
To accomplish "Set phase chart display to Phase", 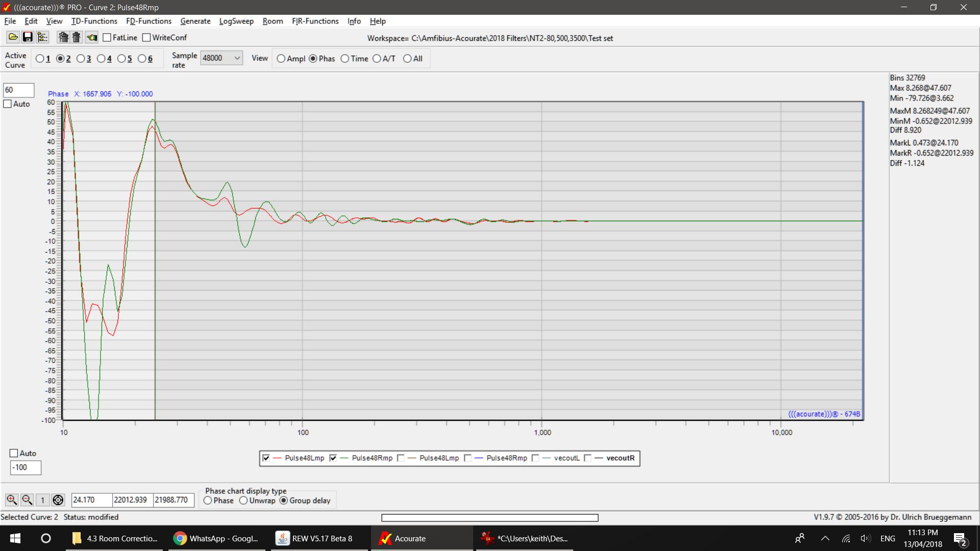I will [x=208, y=500].
